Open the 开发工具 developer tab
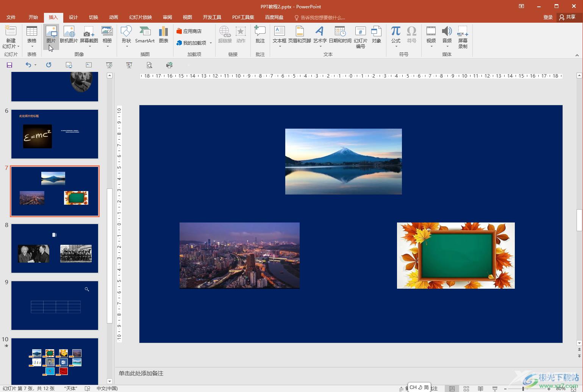Viewport: 583px width, 392px height. (x=212, y=17)
